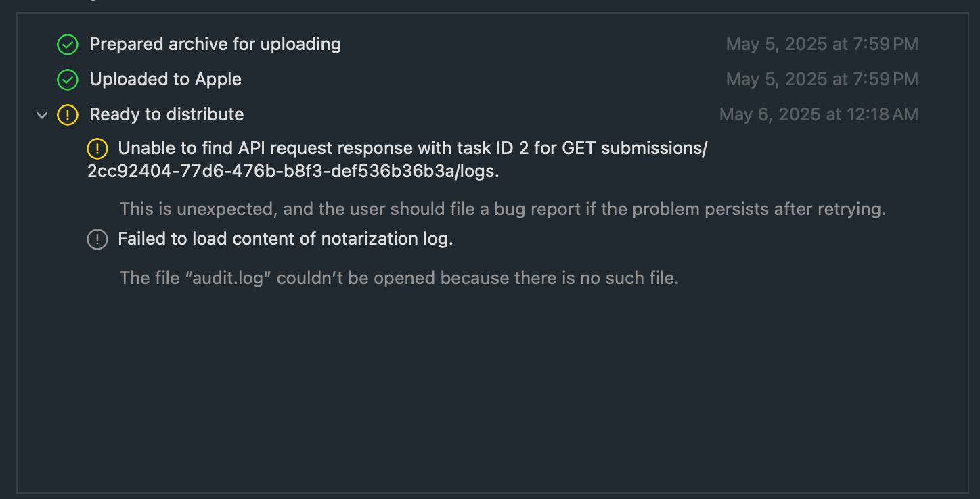Select the Ready to distribute status label
The image size is (980, 499).
[x=166, y=114]
